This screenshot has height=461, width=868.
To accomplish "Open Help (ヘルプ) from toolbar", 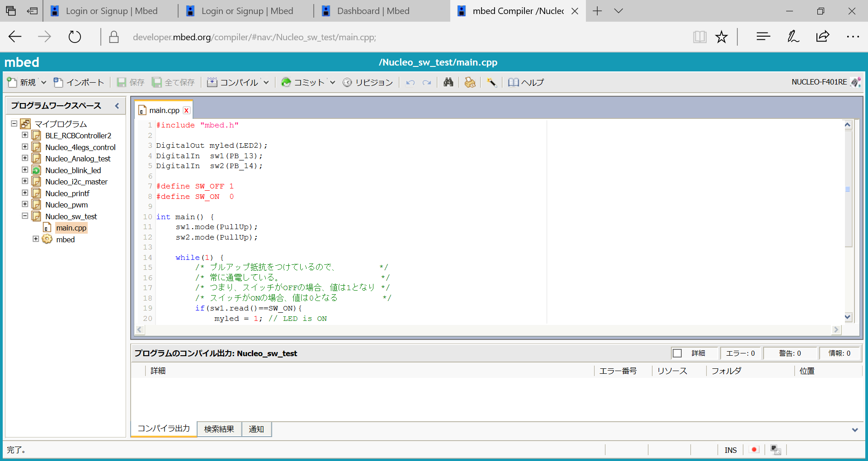I will click(526, 82).
